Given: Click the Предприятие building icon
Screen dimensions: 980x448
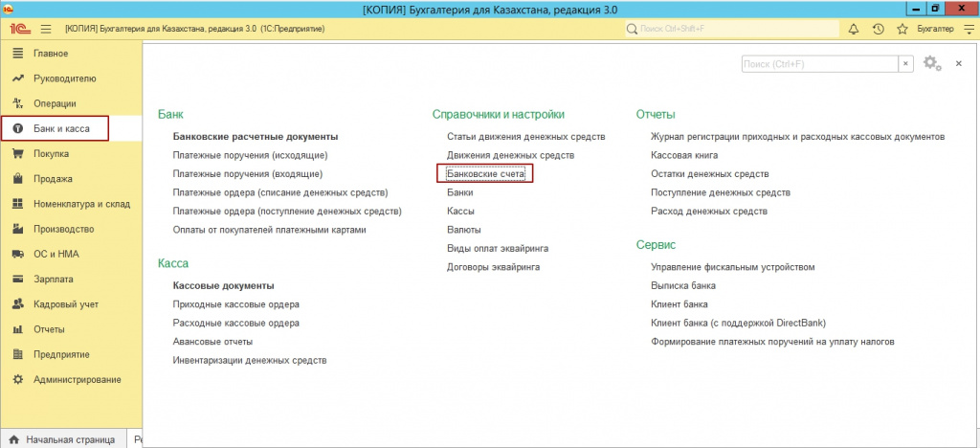Looking at the screenshot, I should (x=18, y=354).
